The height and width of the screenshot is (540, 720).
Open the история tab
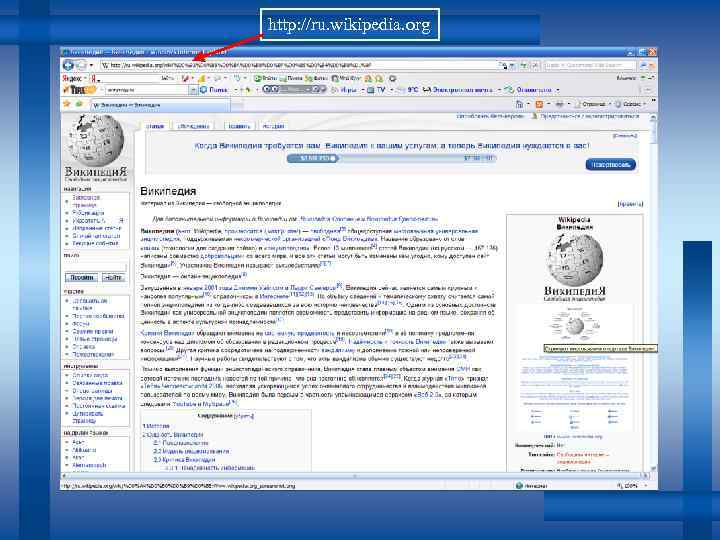point(273,126)
